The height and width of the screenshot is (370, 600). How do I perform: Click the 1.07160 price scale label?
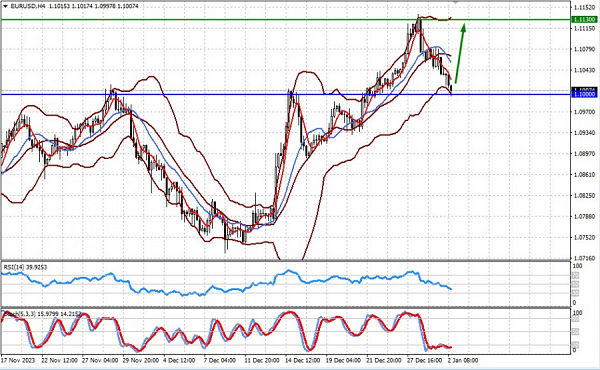(x=585, y=258)
